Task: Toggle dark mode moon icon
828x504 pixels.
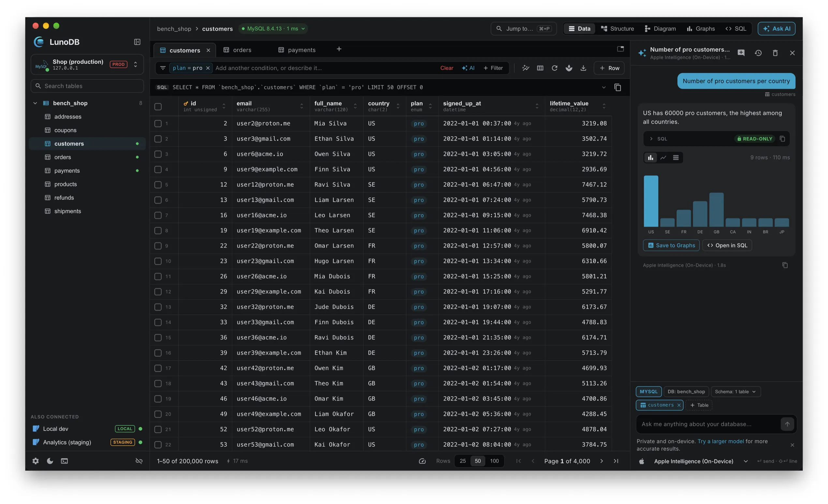Action: pos(50,461)
